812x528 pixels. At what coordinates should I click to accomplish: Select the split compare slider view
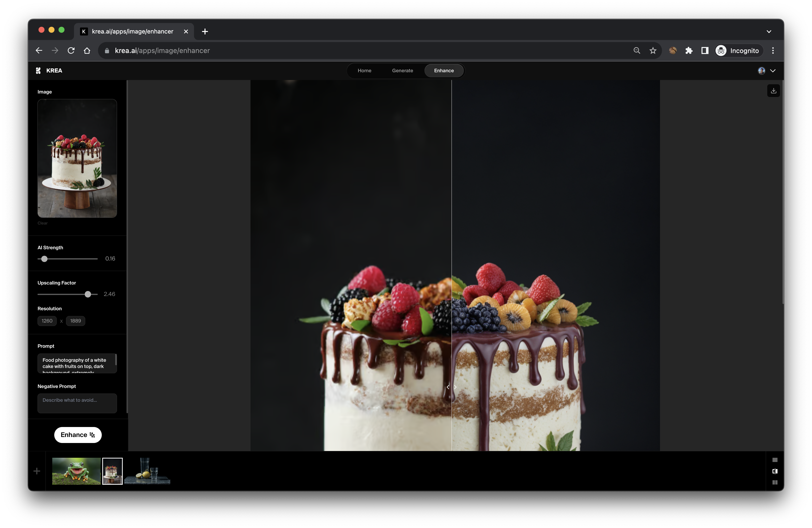[x=774, y=471]
